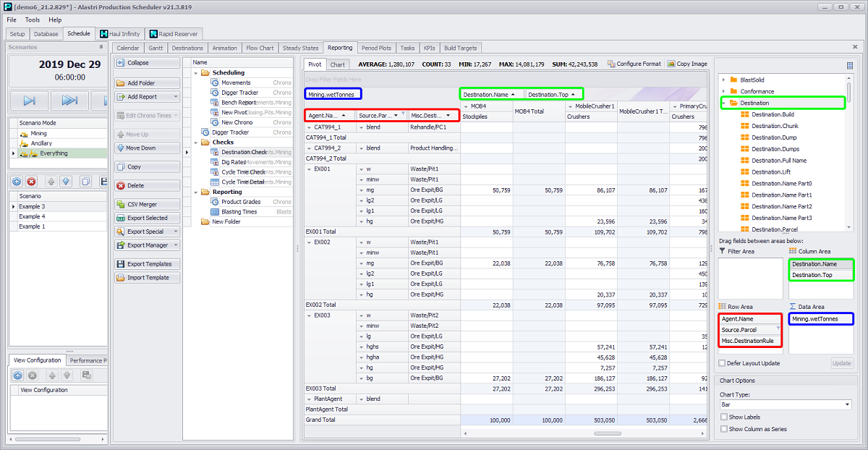Enable Defer Layout Update checkbox
Screen dimensions: 868x450
coord(723,363)
